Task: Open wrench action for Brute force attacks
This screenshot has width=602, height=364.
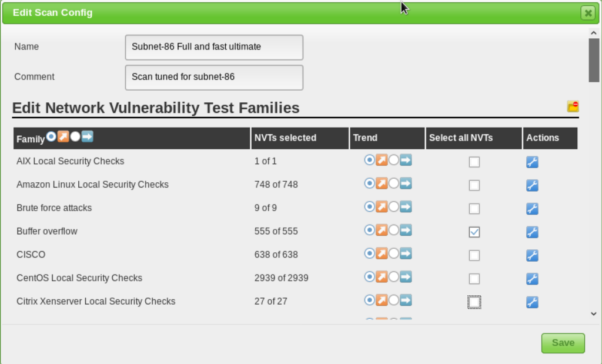Action: 532,209
